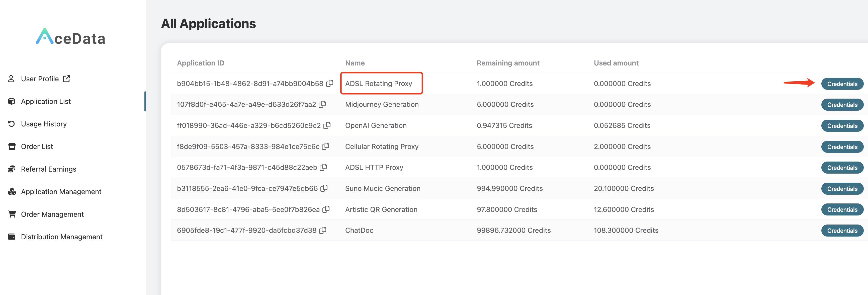868x295 pixels.
Task: Open Application List in sidebar
Action: pyautogui.click(x=46, y=101)
